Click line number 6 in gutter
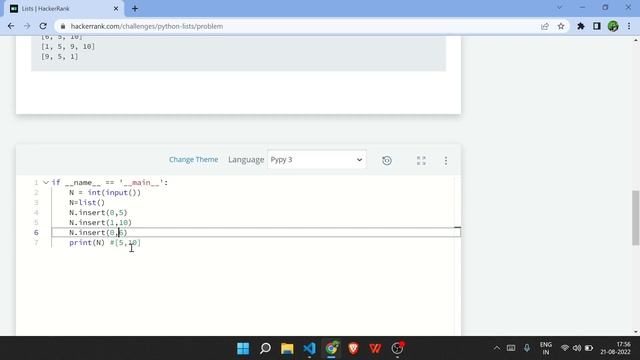Viewport: 640px width, 360px height. point(36,233)
